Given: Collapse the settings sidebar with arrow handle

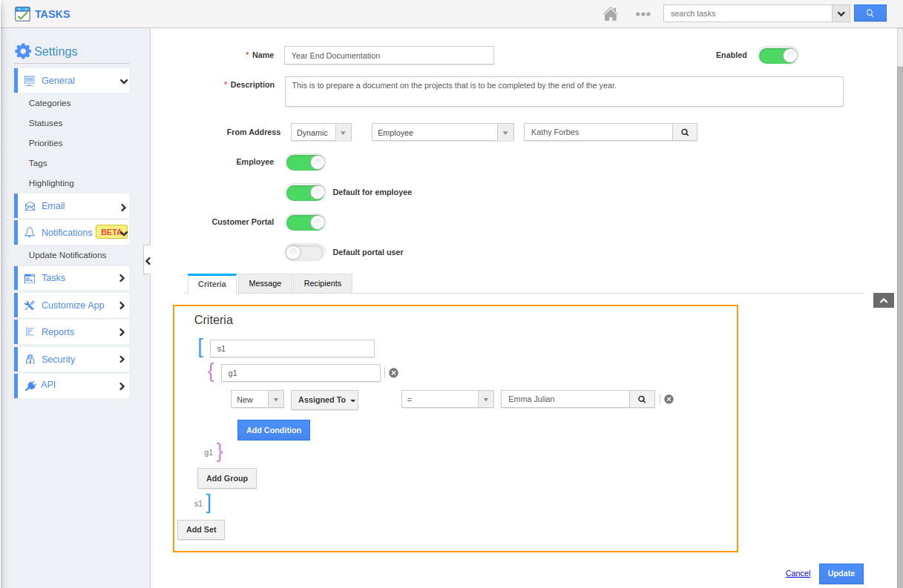Looking at the screenshot, I should tap(148, 261).
